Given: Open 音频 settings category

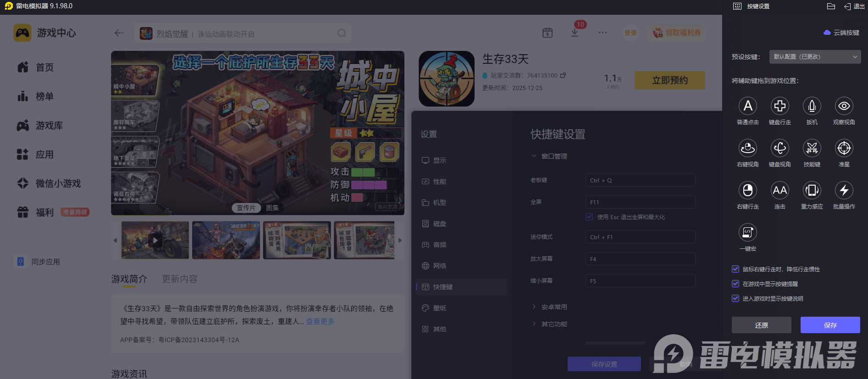Looking at the screenshot, I should tap(434, 245).
